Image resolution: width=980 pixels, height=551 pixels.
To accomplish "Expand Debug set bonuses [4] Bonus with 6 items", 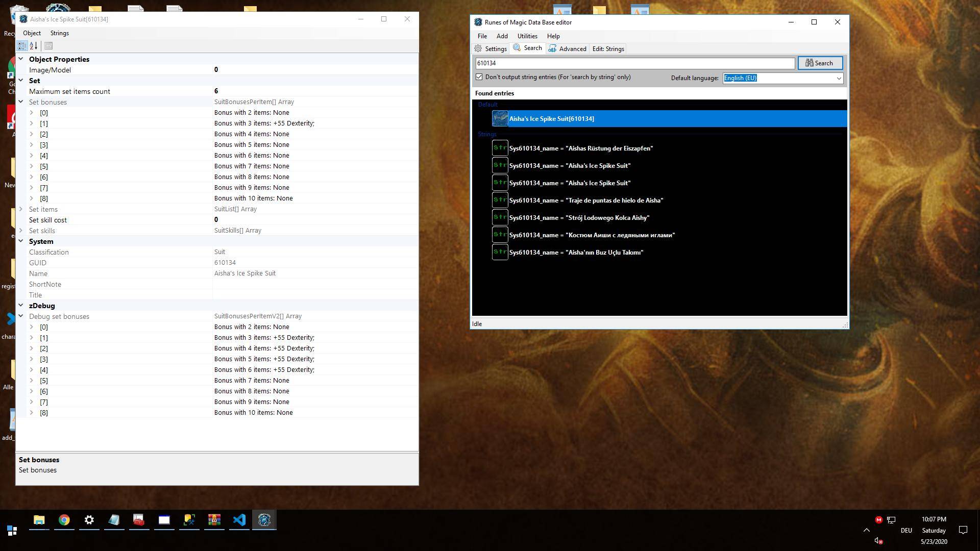I will (x=32, y=370).
